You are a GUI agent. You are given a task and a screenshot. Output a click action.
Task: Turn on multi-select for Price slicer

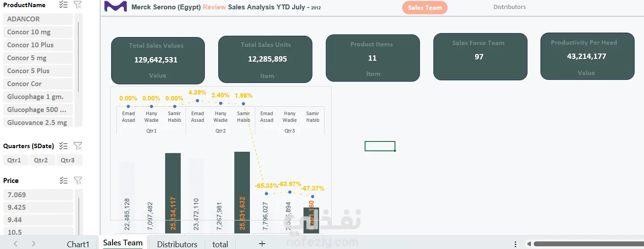(63, 180)
